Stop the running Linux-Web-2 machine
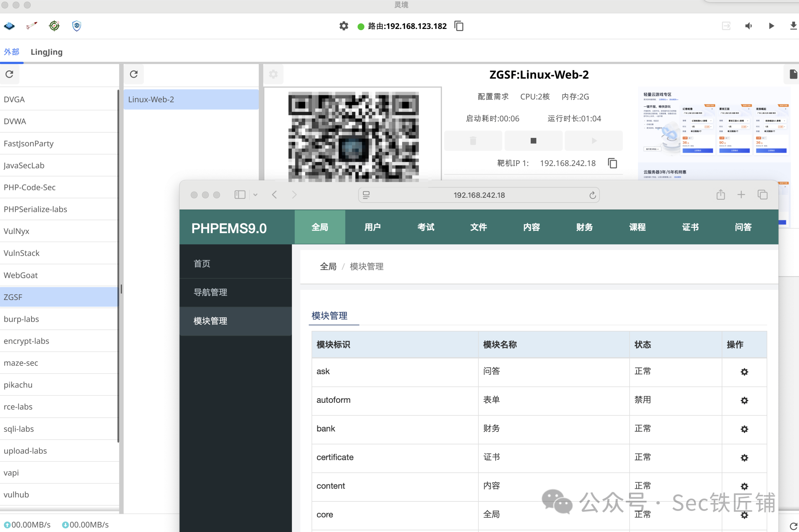799x532 pixels. pyautogui.click(x=533, y=141)
